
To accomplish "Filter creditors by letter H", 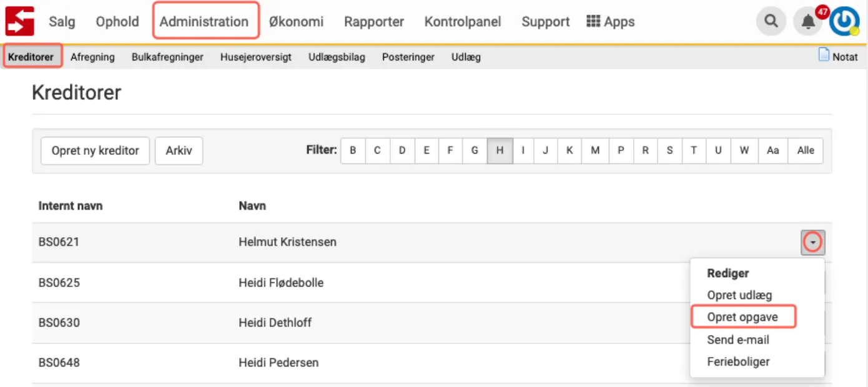I will click(x=500, y=150).
